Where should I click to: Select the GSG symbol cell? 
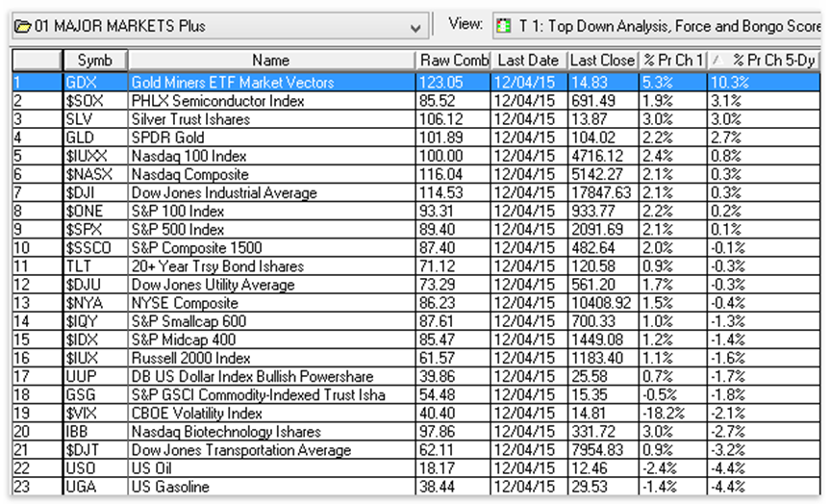95,394
